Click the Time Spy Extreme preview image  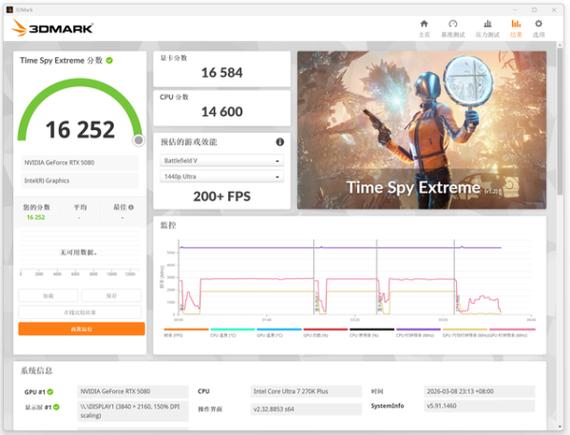(422, 130)
